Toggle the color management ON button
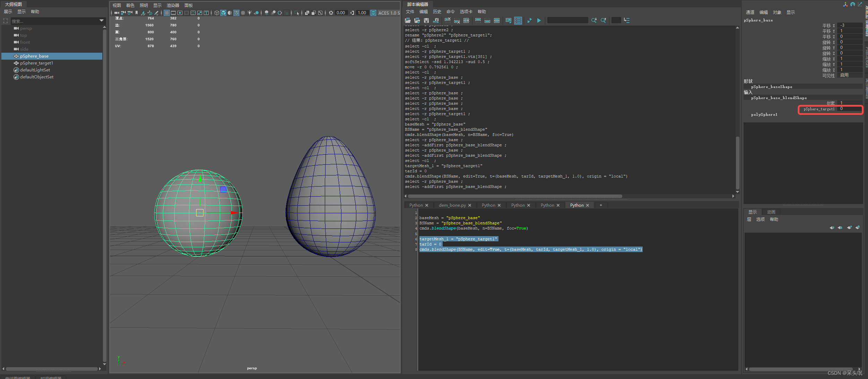 pos(373,13)
